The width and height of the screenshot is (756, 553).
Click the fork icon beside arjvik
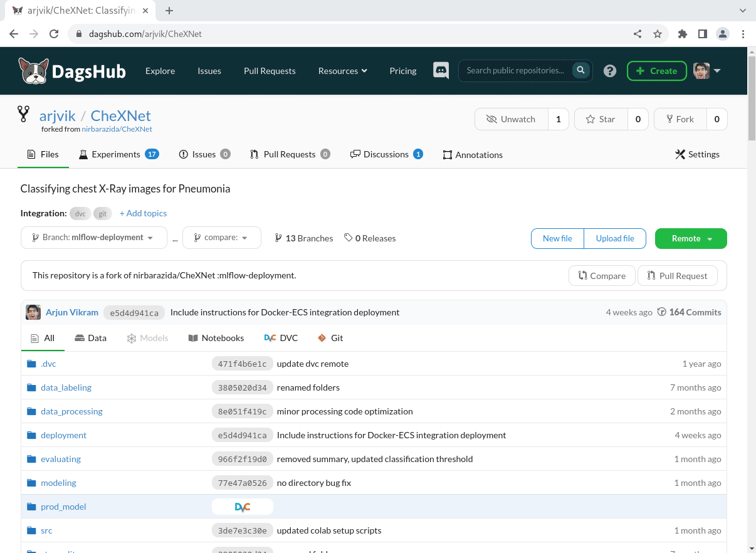pos(24,113)
